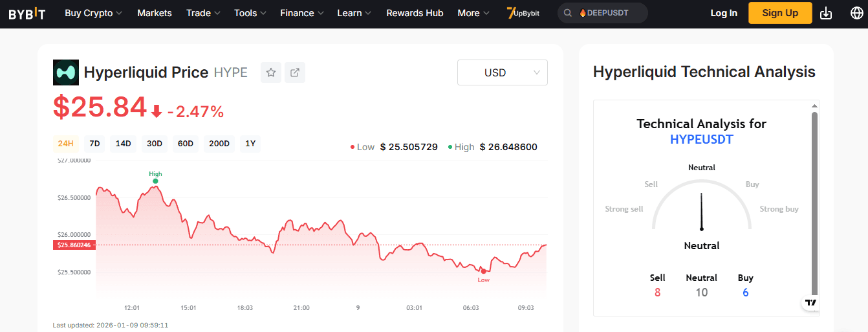
Task: Click the TradingView logo icon
Action: pos(811,302)
